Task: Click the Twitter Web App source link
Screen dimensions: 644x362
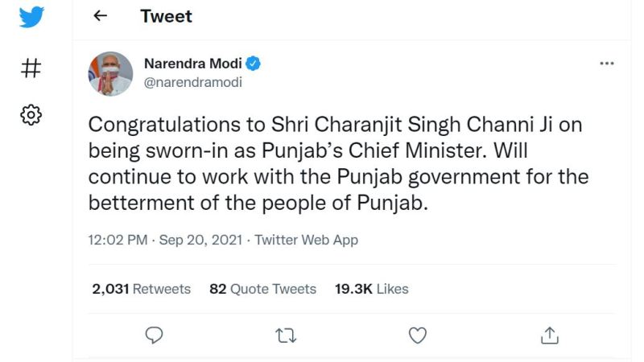Action: 307,240
